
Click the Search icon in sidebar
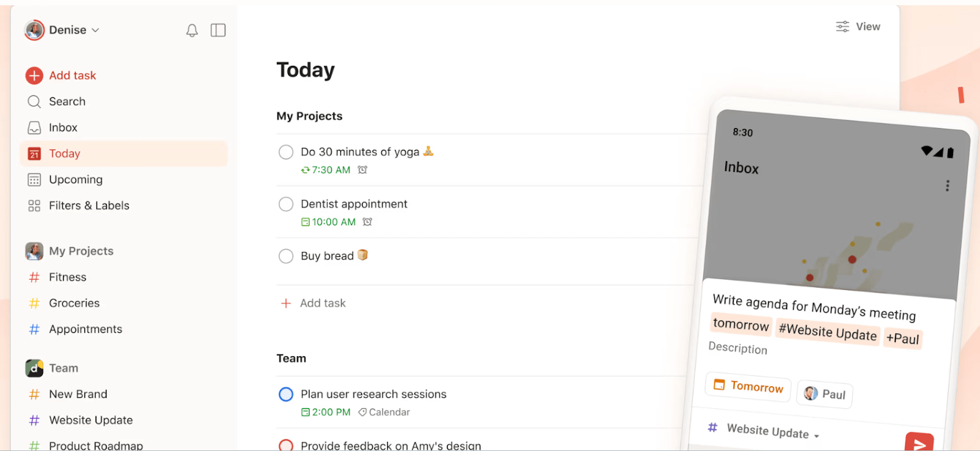click(34, 101)
